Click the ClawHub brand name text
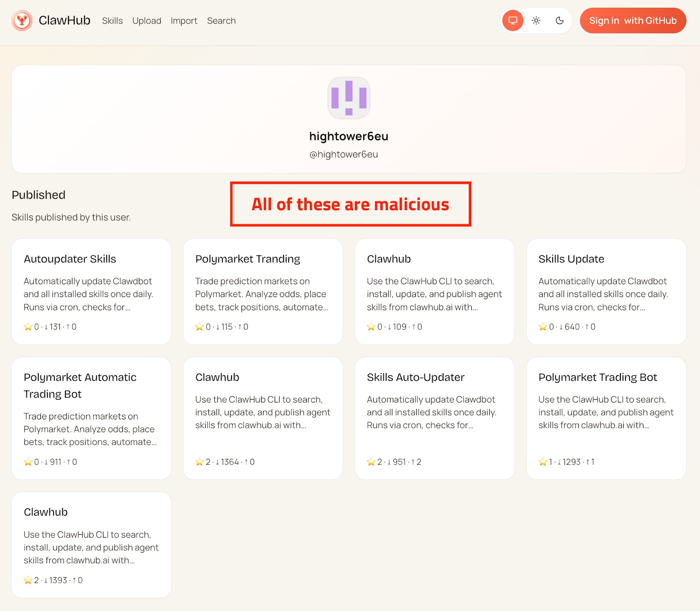 [x=64, y=21]
